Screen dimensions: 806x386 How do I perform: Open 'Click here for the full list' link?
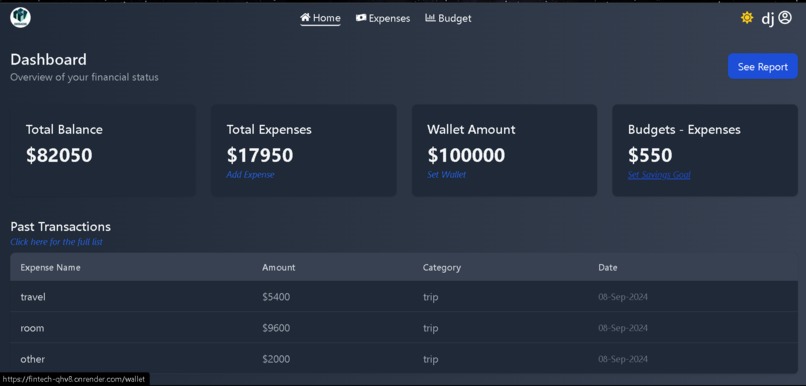[57, 242]
